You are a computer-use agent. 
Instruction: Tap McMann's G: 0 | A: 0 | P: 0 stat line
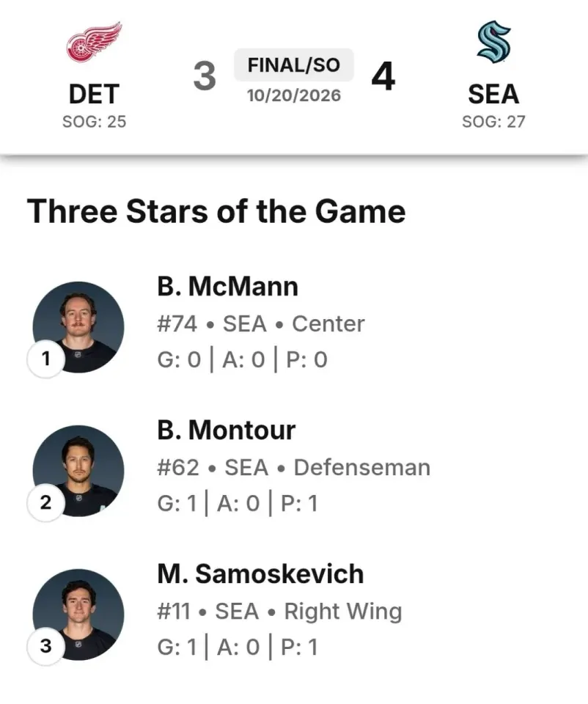(243, 359)
